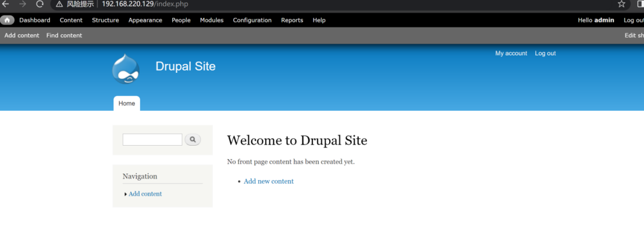This screenshot has height=233, width=644.
Task: Open the Dashboard menu
Action: (x=35, y=20)
